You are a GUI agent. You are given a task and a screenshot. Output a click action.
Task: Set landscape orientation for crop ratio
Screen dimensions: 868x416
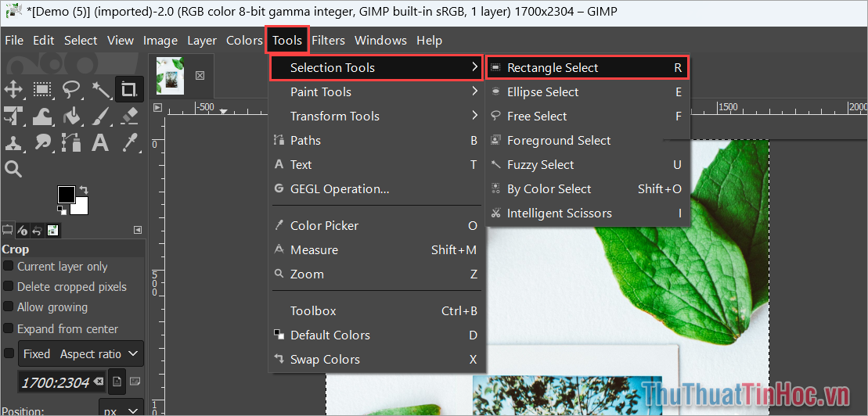tap(135, 381)
